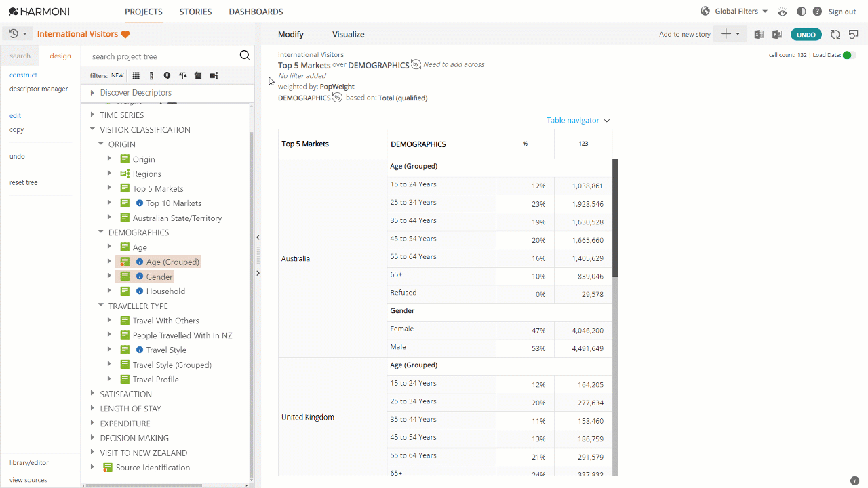
Task: Click the info icon at bottom right corner
Action: tap(854, 481)
